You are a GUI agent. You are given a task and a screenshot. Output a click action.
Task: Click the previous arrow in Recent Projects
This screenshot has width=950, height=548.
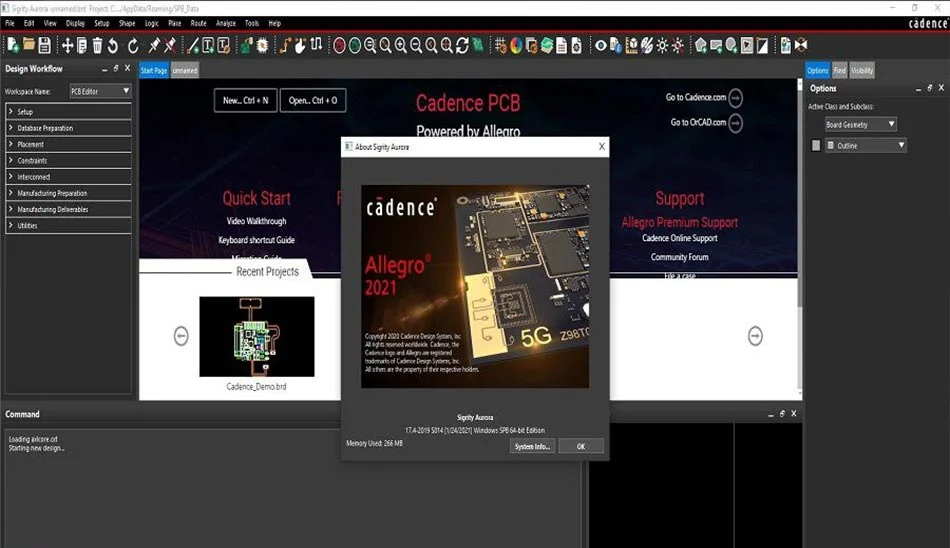click(181, 336)
